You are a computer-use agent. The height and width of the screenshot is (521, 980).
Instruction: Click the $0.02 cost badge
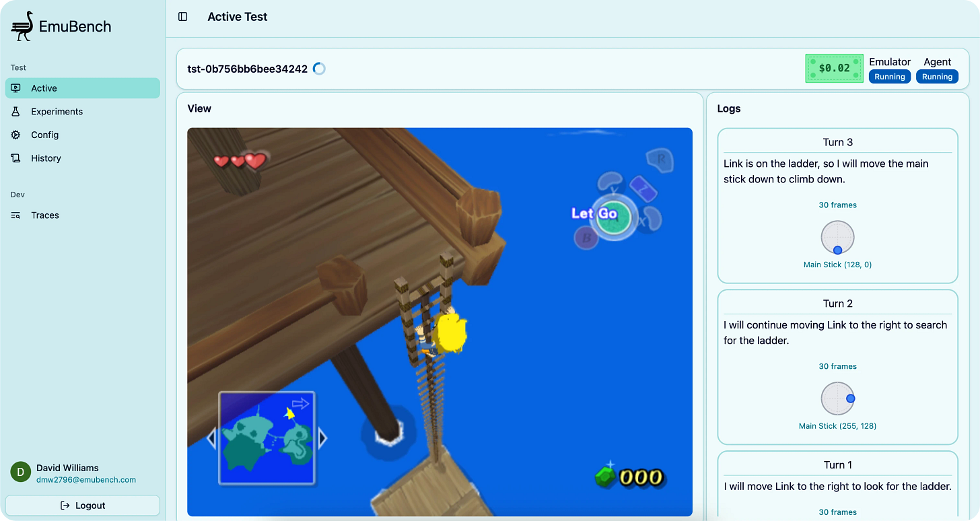click(x=835, y=68)
